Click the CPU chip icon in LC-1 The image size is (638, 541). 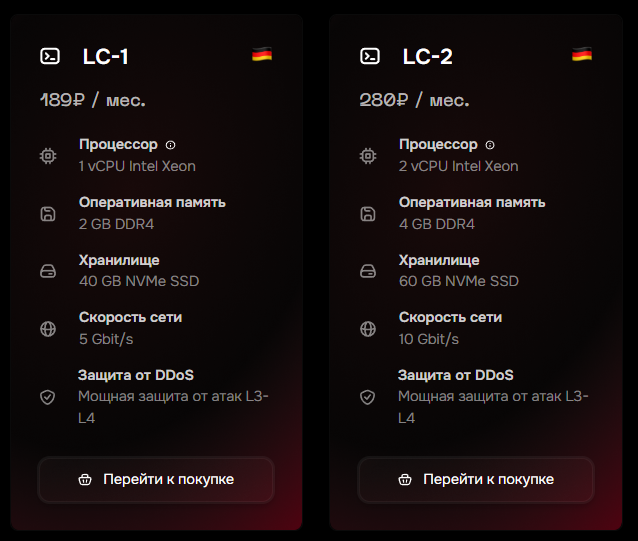pos(48,156)
